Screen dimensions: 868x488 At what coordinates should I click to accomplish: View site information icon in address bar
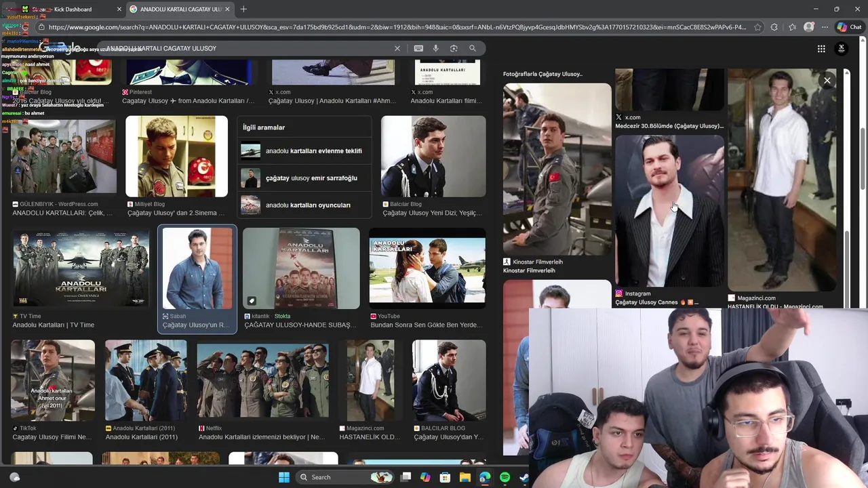tap(41, 27)
